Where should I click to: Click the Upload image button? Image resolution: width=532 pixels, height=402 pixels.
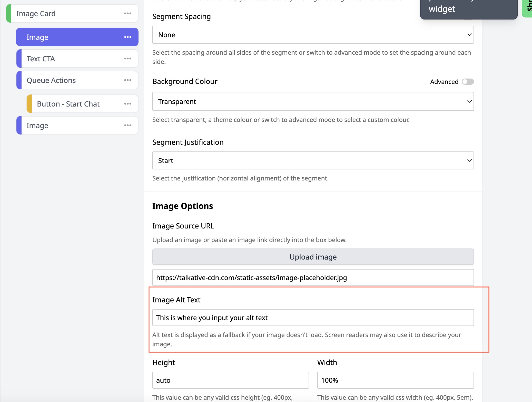[313, 257]
